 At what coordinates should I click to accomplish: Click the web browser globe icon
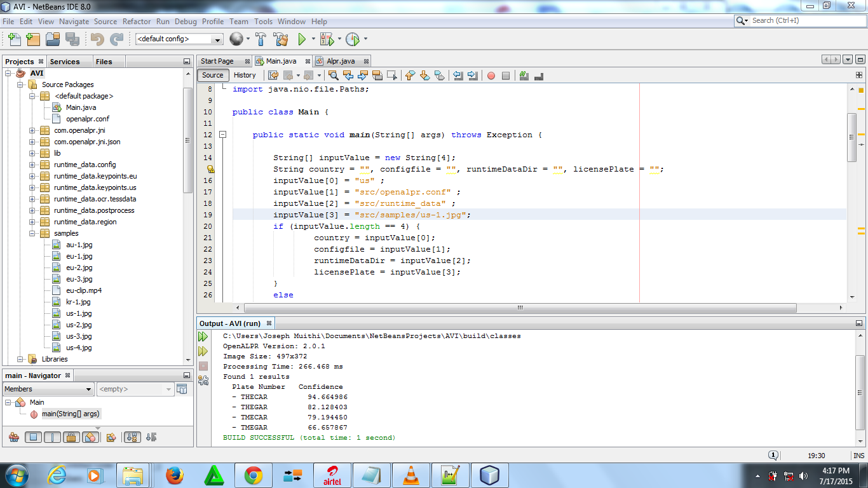click(236, 39)
